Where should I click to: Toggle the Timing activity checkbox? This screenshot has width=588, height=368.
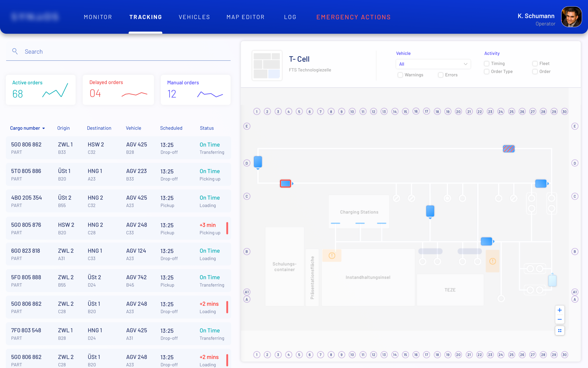coord(486,64)
